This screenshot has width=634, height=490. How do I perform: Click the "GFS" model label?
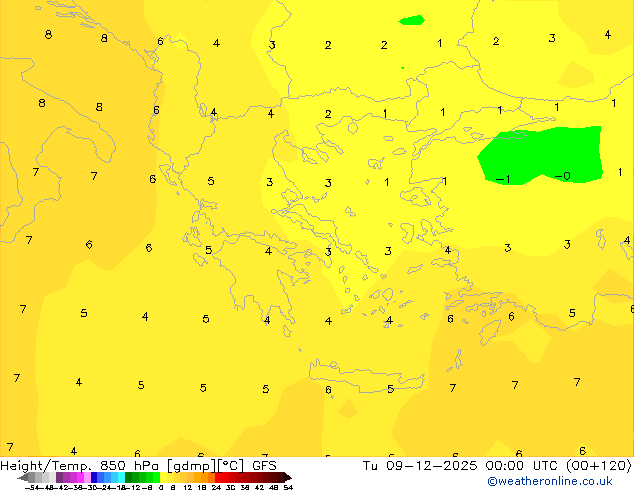(x=264, y=466)
